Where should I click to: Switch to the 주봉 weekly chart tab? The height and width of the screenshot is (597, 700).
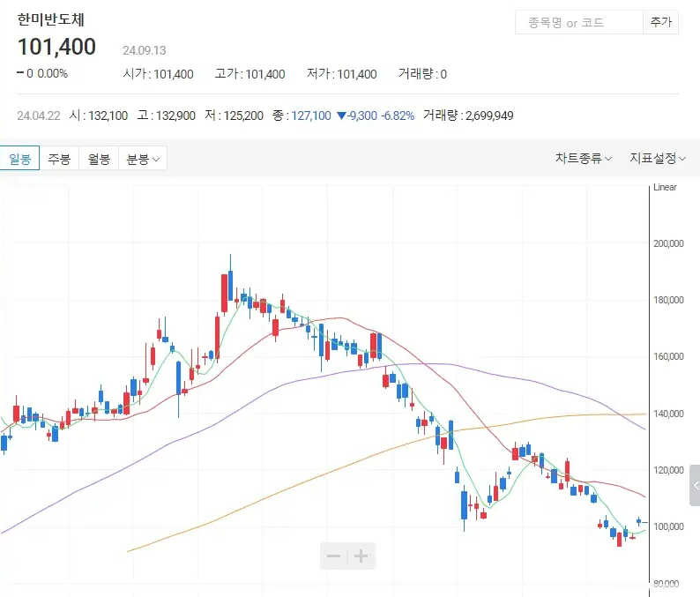(x=59, y=158)
